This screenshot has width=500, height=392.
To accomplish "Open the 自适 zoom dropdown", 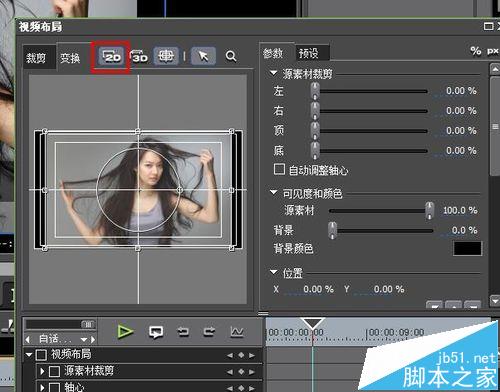I will click(84, 340).
